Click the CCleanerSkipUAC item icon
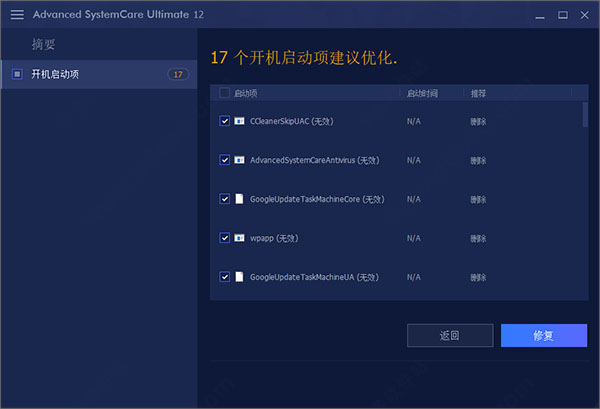The height and width of the screenshot is (409, 600). [239, 121]
